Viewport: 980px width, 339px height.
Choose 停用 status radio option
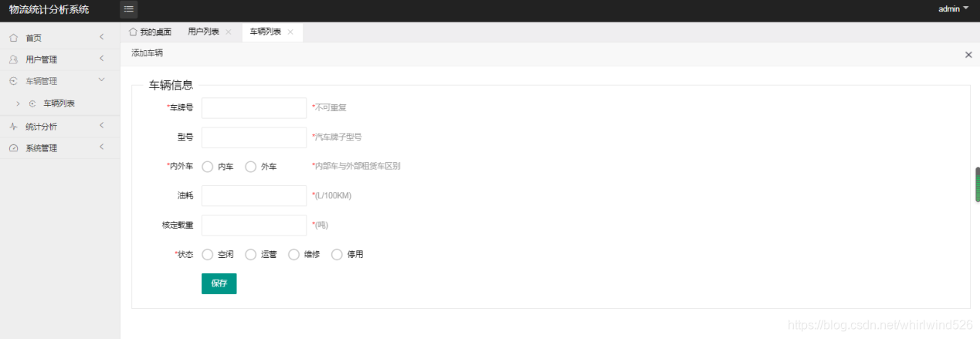pyautogui.click(x=337, y=254)
